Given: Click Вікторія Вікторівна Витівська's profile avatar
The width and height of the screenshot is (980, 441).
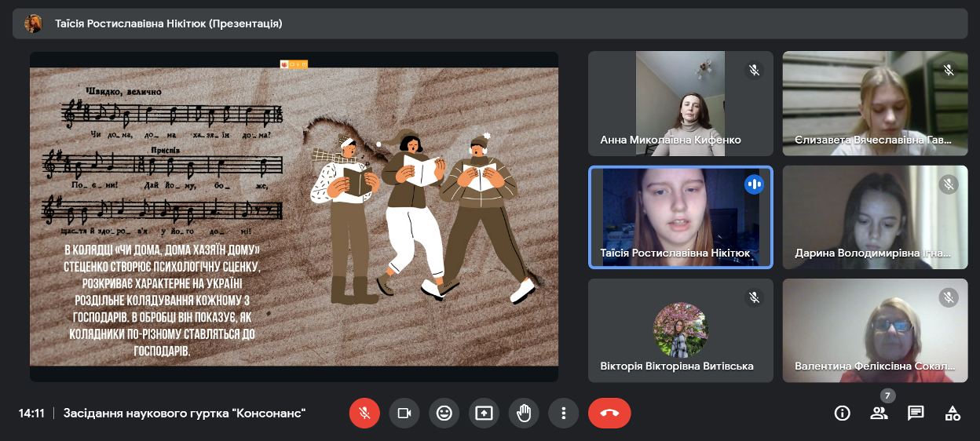Looking at the screenshot, I should pos(680,330).
